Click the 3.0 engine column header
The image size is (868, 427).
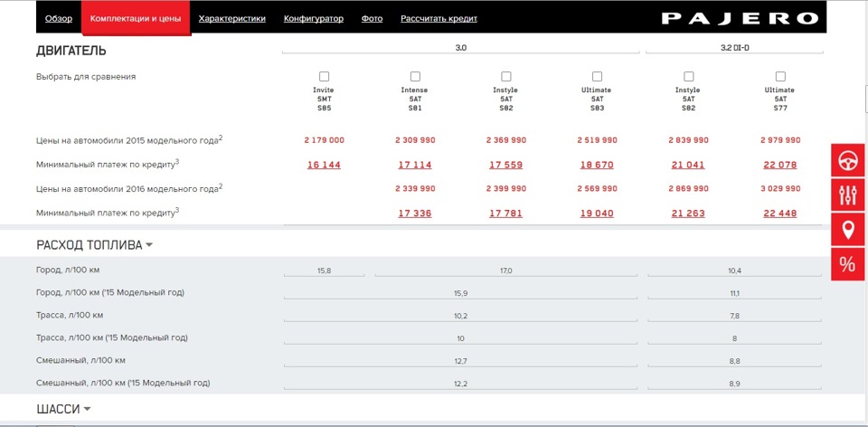tap(460, 48)
